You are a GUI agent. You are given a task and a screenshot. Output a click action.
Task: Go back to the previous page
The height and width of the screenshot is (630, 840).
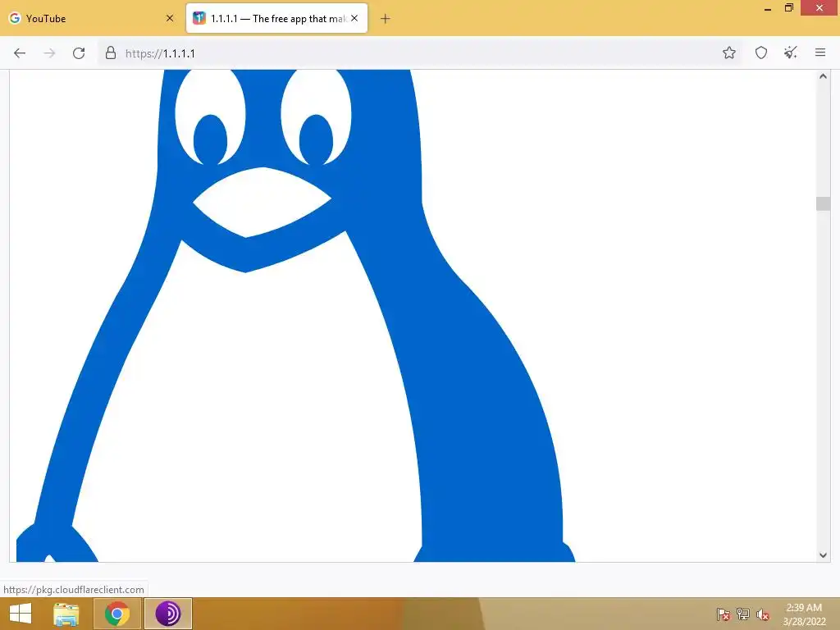click(x=20, y=53)
